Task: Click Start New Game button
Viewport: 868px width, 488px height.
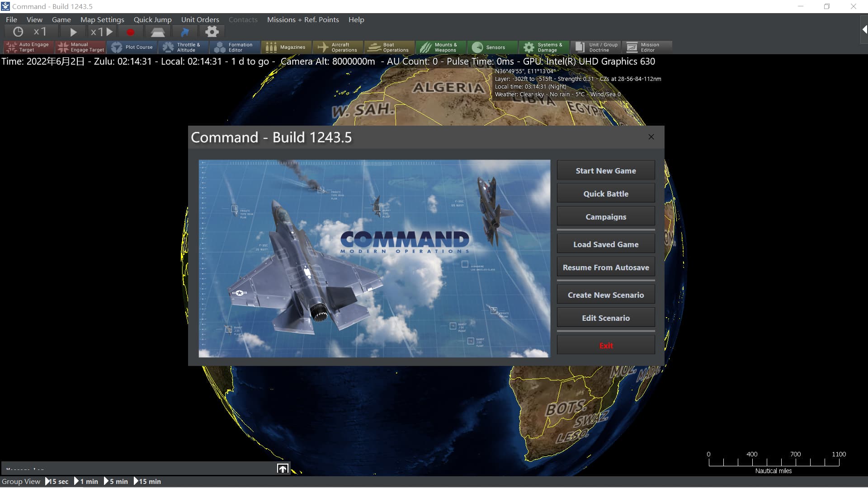Action: pos(606,170)
